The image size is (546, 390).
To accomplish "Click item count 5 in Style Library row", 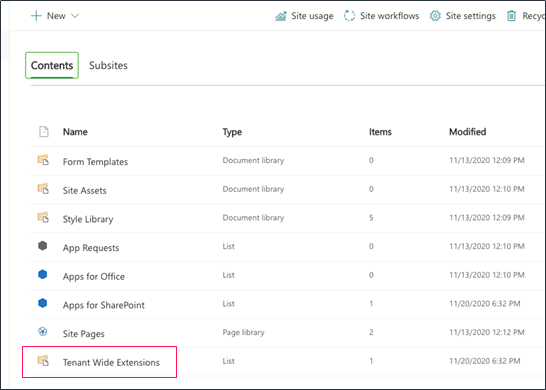I will 371,218.
